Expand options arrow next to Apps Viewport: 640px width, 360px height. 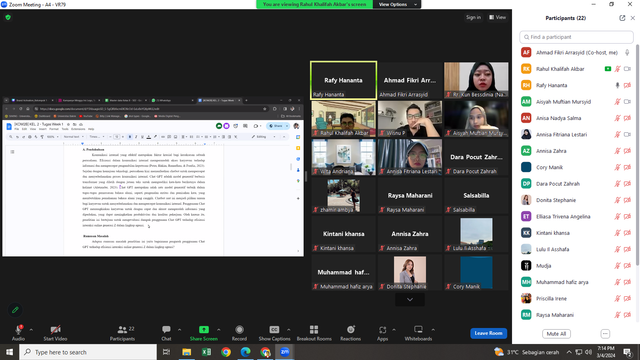click(x=394, y=330)
